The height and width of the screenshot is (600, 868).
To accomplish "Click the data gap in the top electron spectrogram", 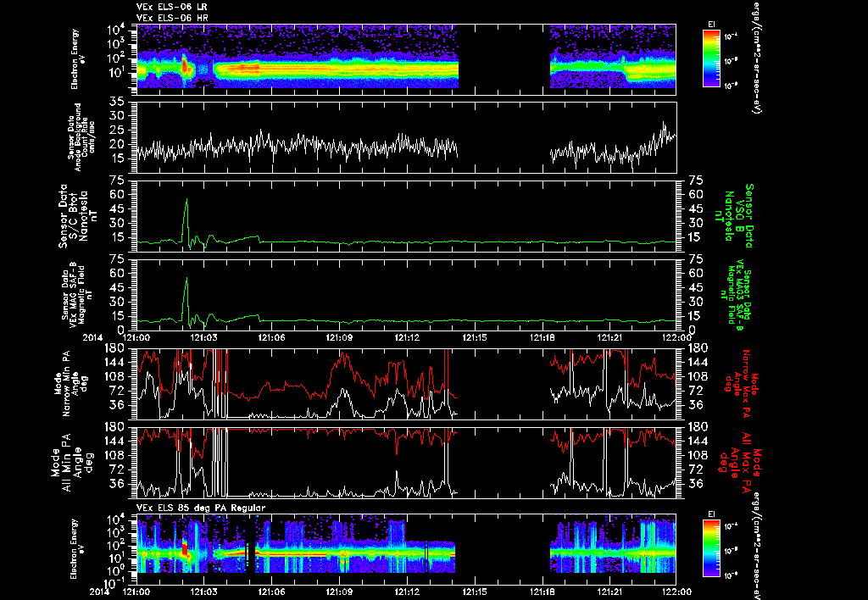I will click(504, 56).
